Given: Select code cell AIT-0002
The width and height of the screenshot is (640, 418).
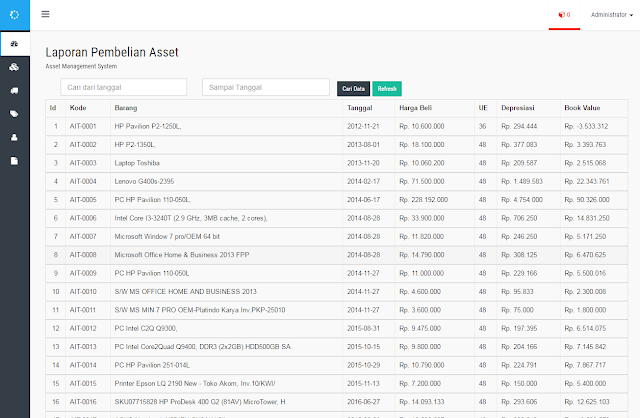Looking at the screenshot, I should pos(88,145).
